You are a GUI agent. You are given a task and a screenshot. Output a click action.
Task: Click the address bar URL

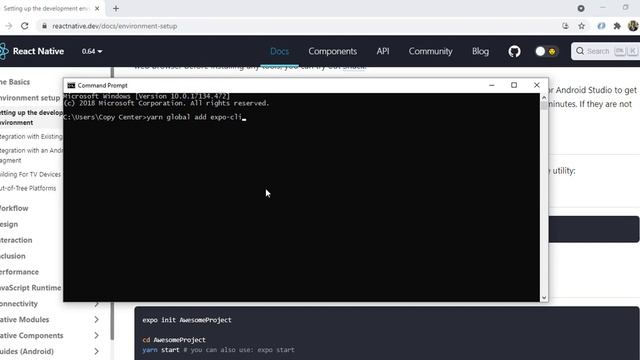pos(114,26)
